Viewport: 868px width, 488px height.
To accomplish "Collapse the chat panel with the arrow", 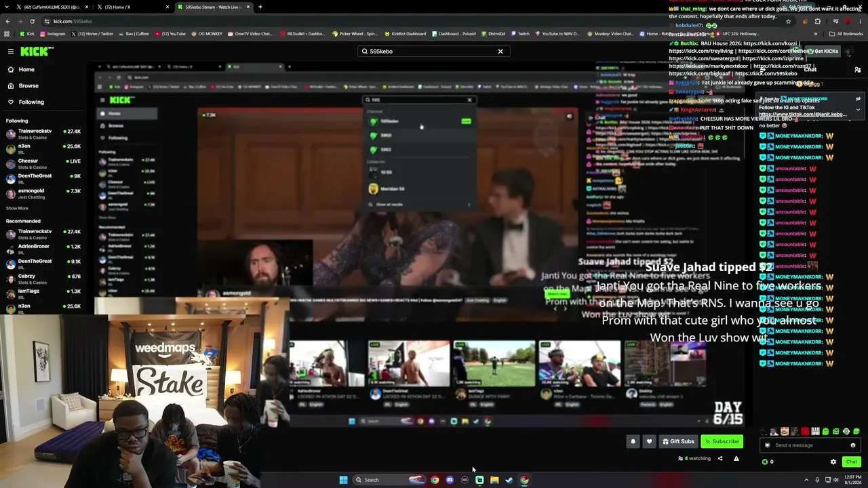I will [x=763, y=70].
